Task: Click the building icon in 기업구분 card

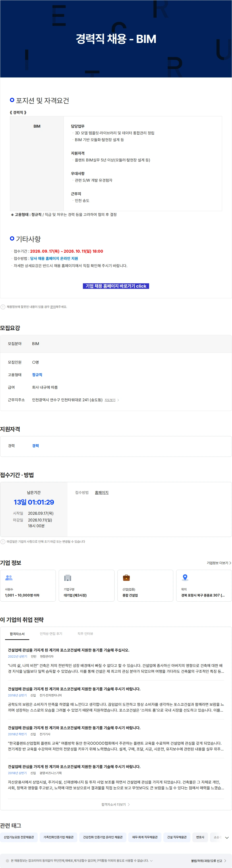Action: click(x=67, y=577)
